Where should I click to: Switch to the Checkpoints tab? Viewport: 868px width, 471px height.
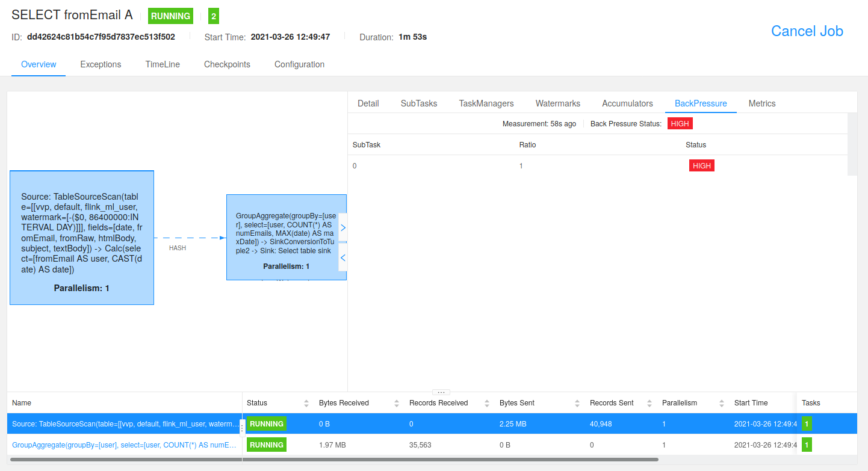[x=227, y=64]
